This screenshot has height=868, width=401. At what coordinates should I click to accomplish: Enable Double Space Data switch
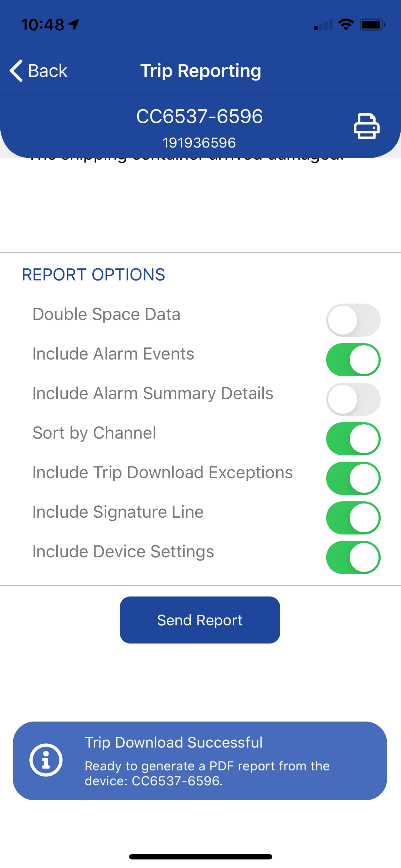353,320
